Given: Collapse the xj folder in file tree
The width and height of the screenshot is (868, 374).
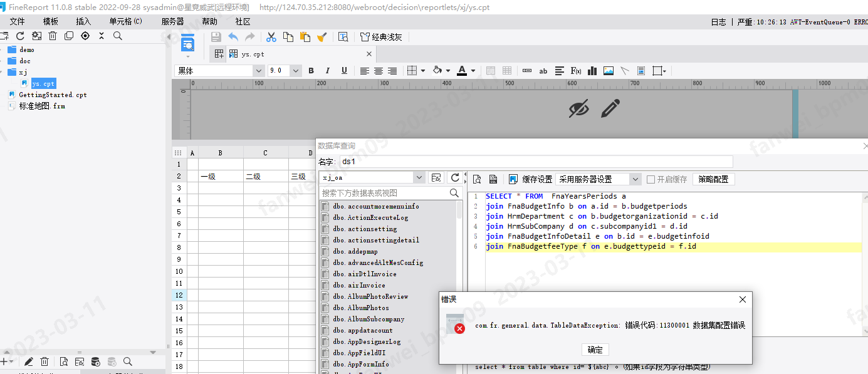Looking at the screenshot, I should (2, 72).
